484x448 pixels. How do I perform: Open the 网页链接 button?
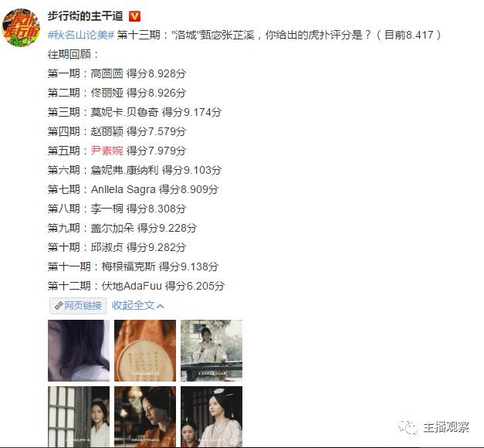78,306
